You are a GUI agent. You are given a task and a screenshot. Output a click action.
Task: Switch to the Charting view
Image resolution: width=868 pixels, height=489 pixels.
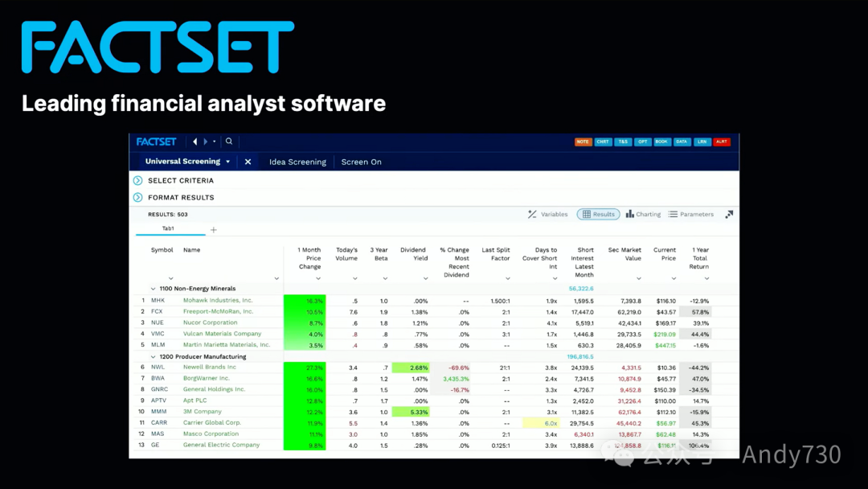tap(643, 214)
